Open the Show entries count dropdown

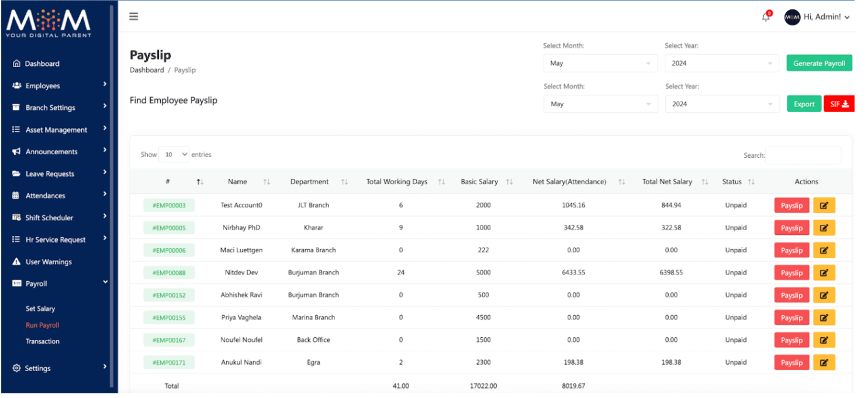pos(174,154)
